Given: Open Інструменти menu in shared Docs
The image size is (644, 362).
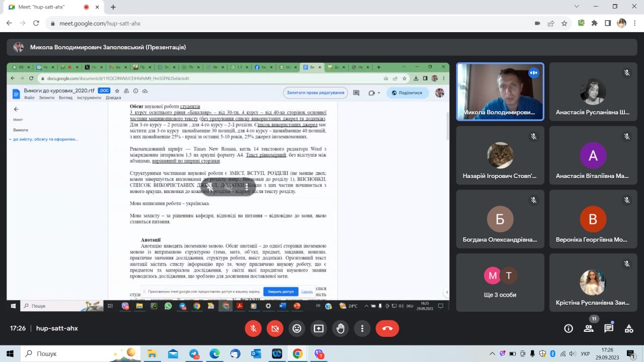Looking at the screenshot, I should (x=89, y=98).
